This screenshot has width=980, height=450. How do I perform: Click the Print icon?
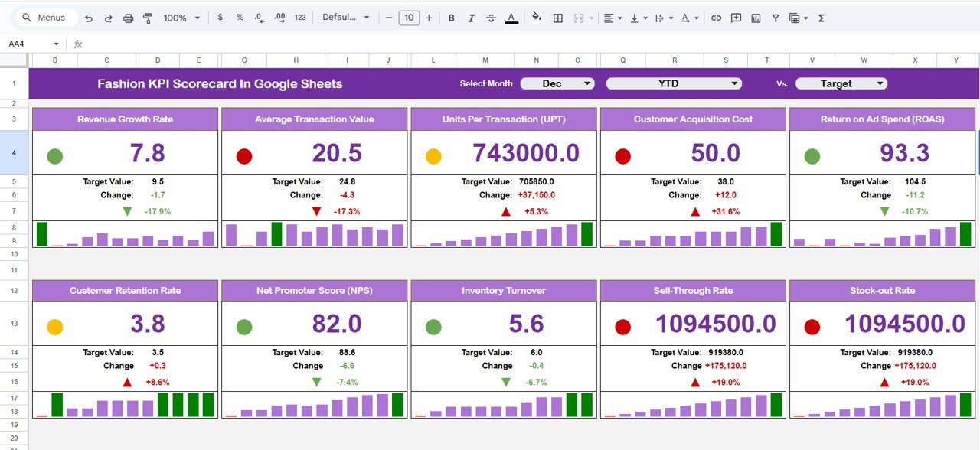[x=128, y=17]
